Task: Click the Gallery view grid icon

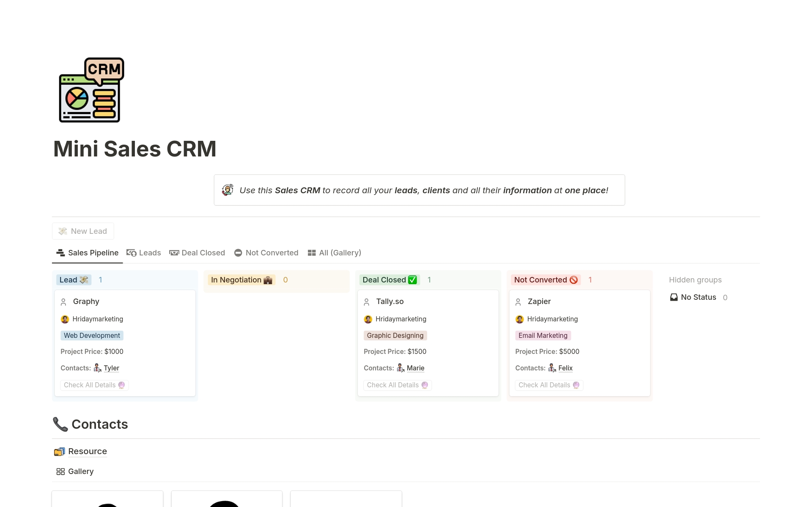Action: [60, 471]
